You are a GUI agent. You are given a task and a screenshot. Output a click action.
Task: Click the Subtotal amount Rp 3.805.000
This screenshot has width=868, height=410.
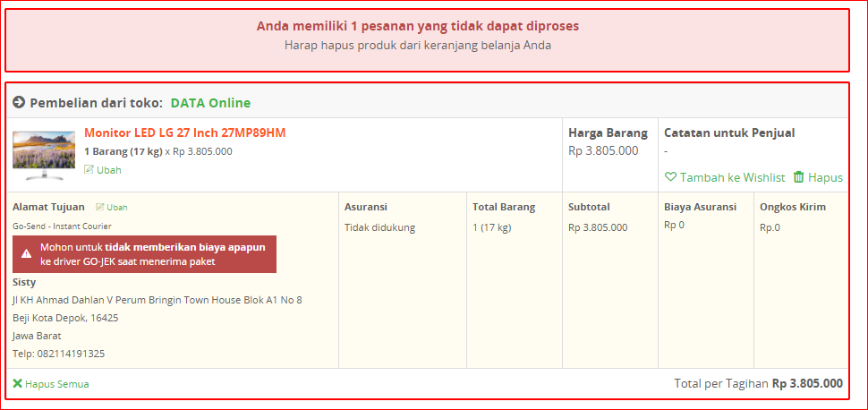click(598, 227)
